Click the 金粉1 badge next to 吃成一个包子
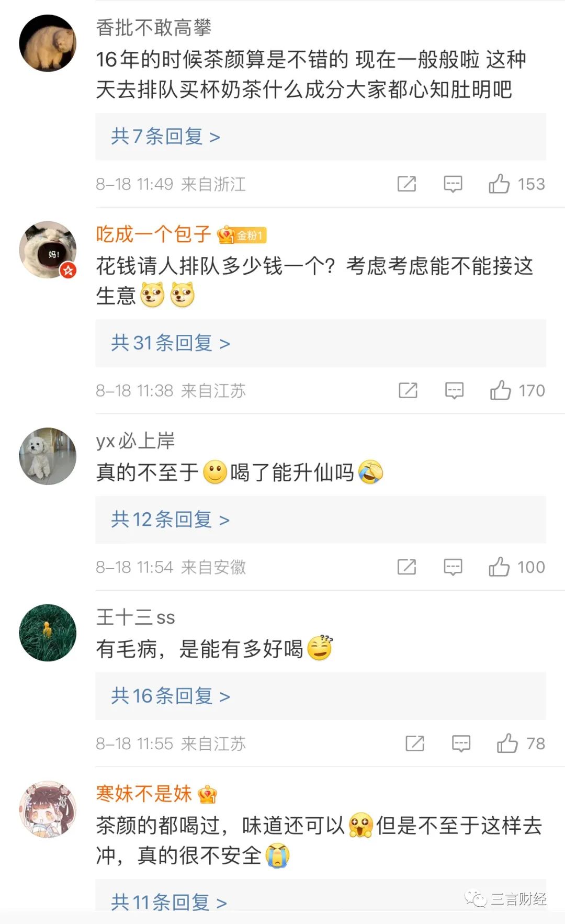The height and width of the screenshot is (924, 565). 242,236
